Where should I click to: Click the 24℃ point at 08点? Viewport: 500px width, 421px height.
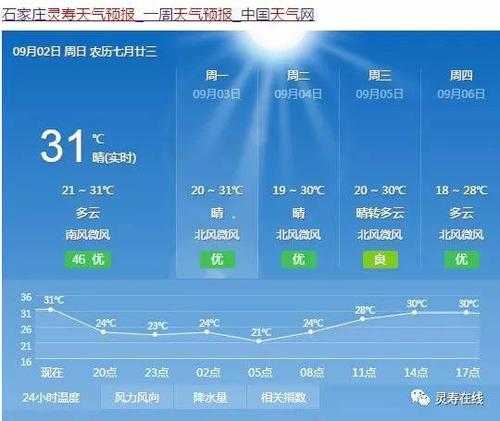311,332
